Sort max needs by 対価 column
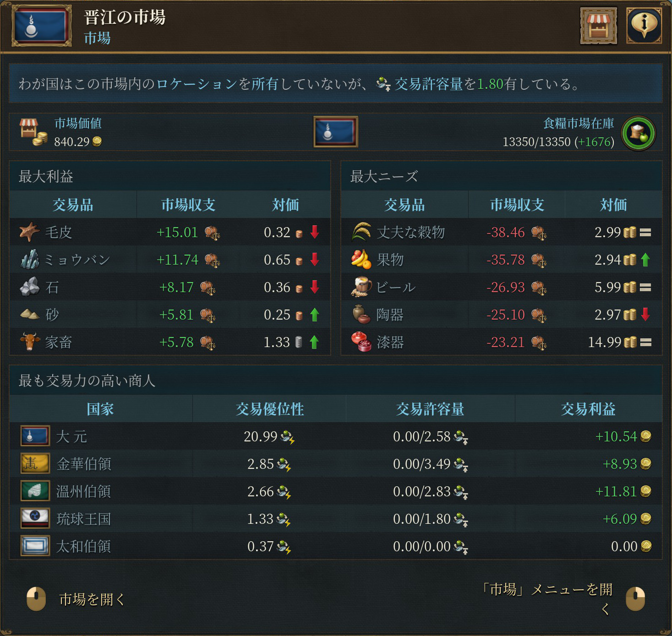672x636 pixels. coord(613,205)
